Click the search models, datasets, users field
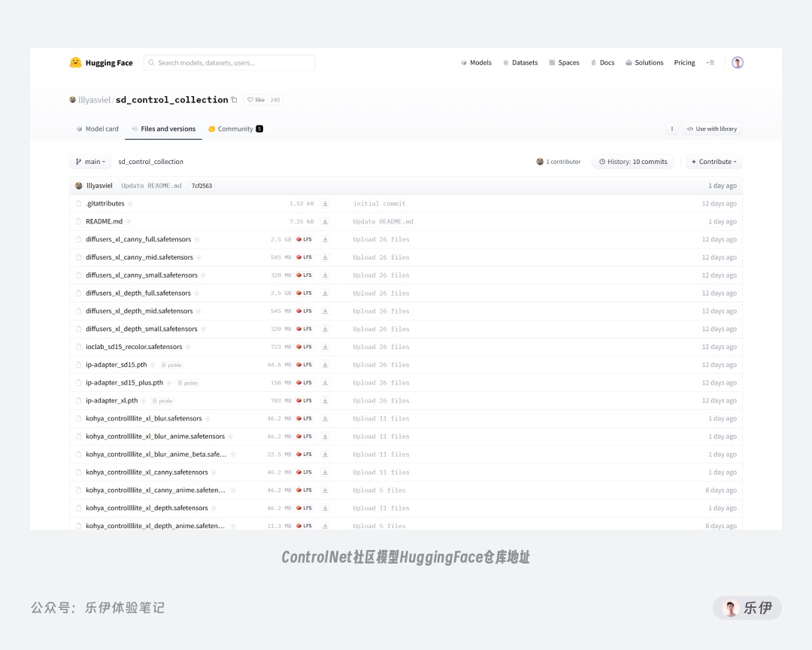This screenshot has height=650, width=812. click(228, 62)
